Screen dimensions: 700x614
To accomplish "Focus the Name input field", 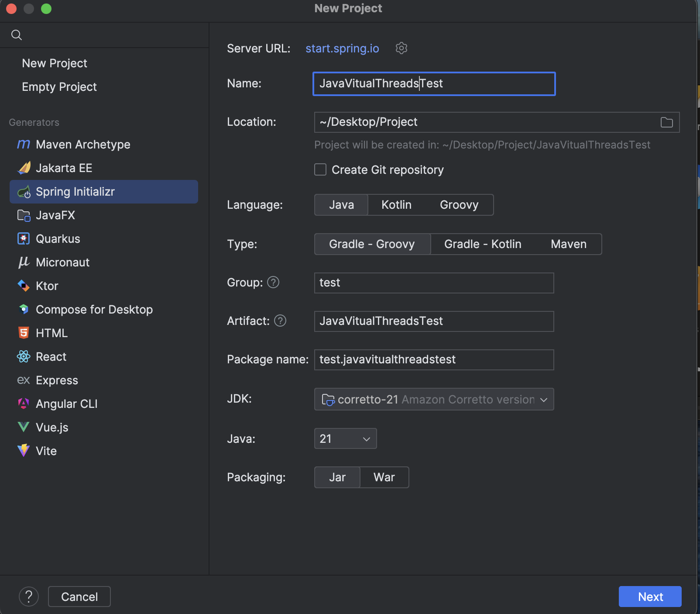I will (x=434, y=84).
